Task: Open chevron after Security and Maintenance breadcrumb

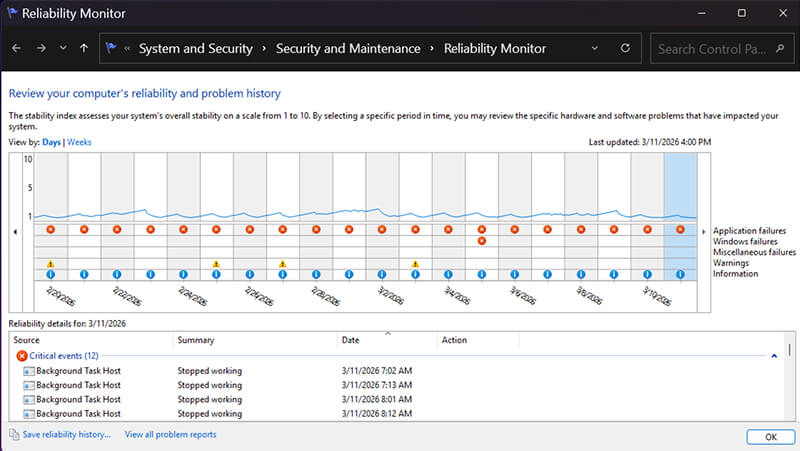Action: tap(432, 48)
